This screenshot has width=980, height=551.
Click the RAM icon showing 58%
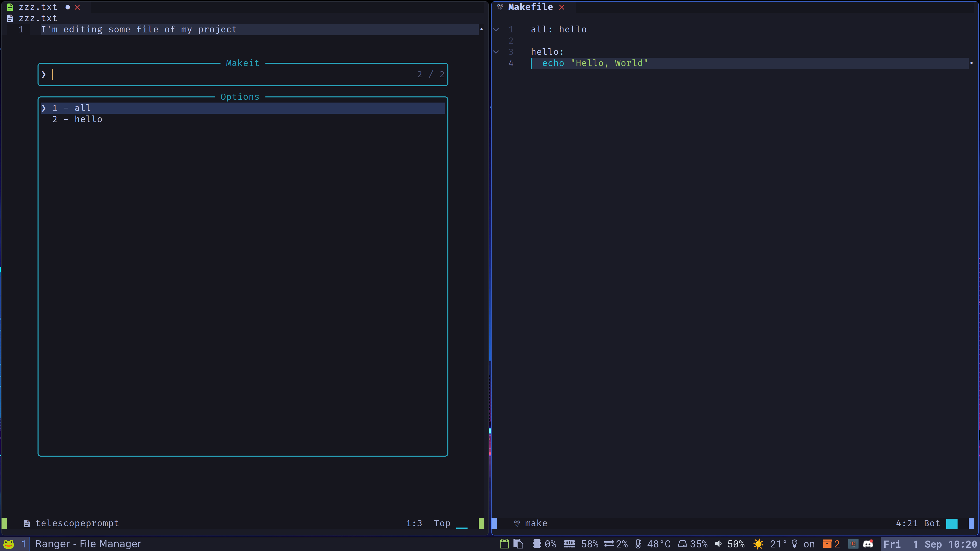tap(570, 544)
